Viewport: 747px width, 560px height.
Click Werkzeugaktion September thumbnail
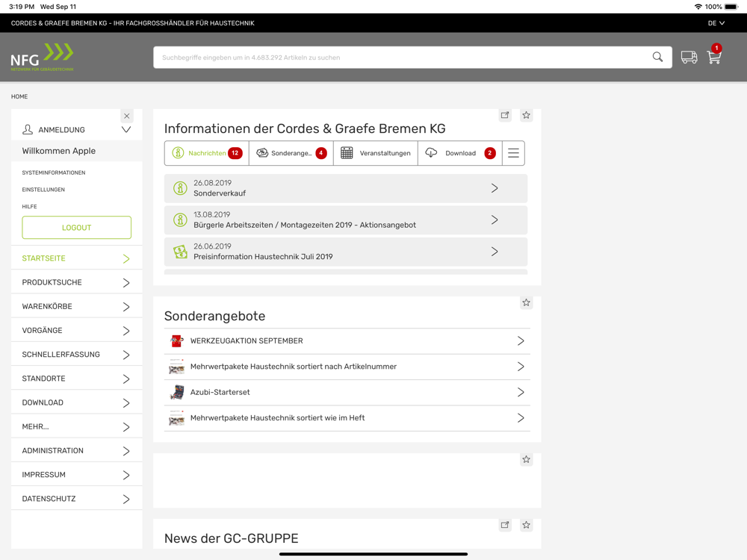pos(177,341)
